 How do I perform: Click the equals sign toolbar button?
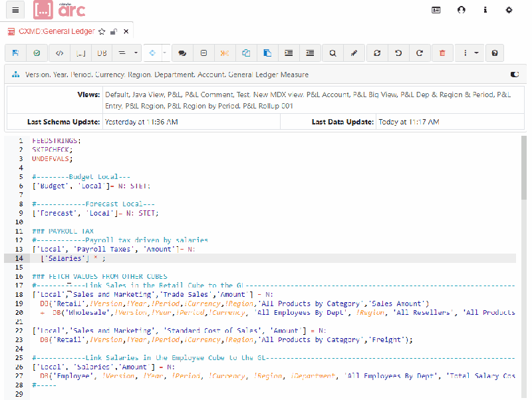[122, 53]
